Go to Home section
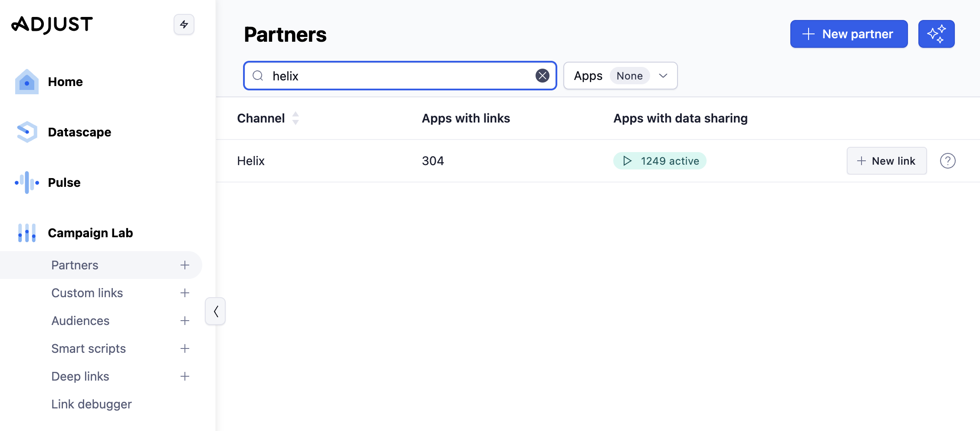This screenshot has height=431, width=980. [65, 82]
